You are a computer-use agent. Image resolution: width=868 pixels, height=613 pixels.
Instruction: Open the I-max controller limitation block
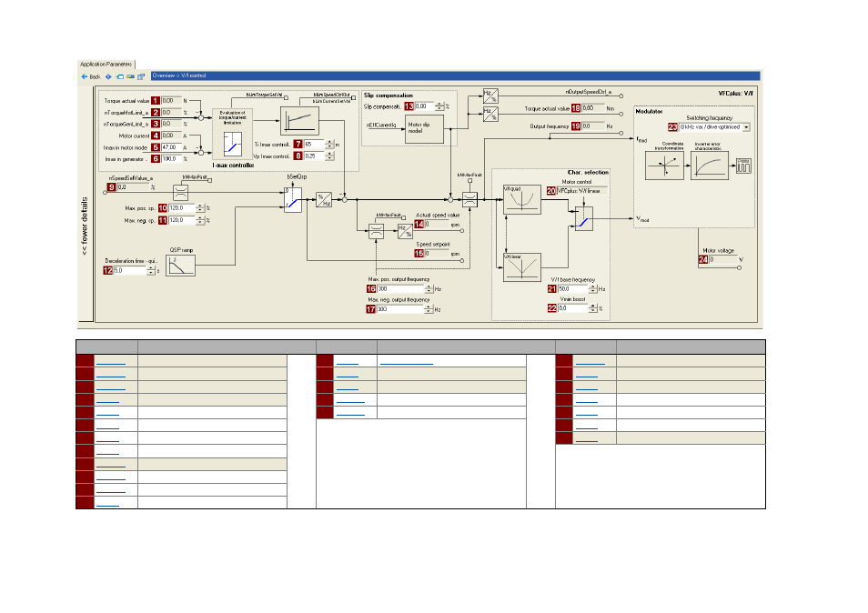click(x=233, y=134)
